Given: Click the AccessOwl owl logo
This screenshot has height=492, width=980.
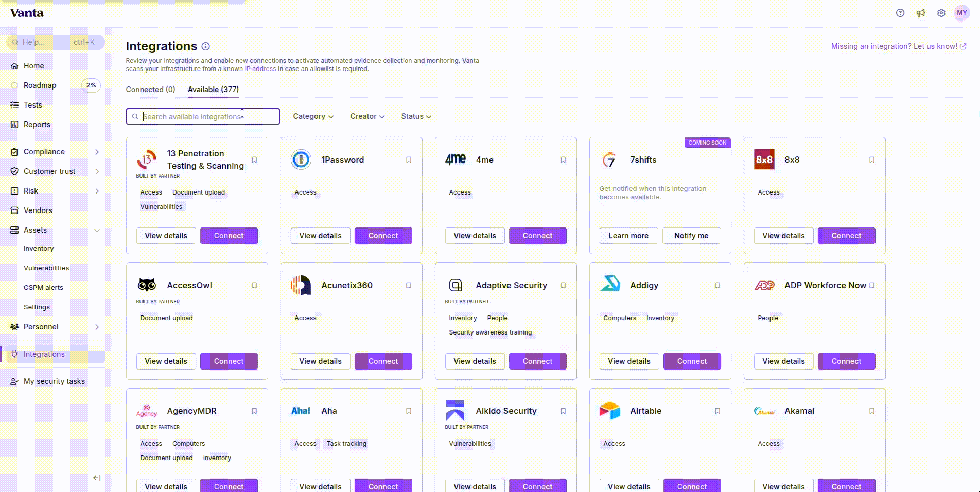Looking at the screenshot, I should click(147, 285).
